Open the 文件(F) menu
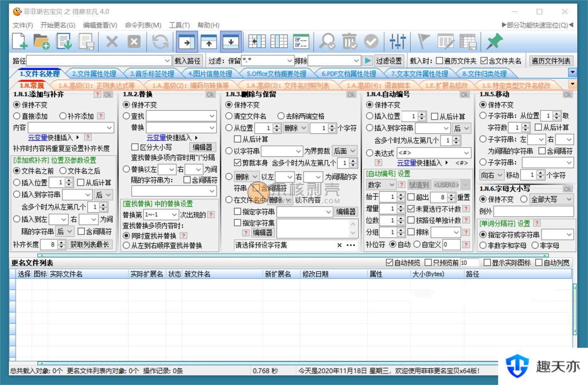This screenshot has height=385, width=588. [x=23, y=25]
